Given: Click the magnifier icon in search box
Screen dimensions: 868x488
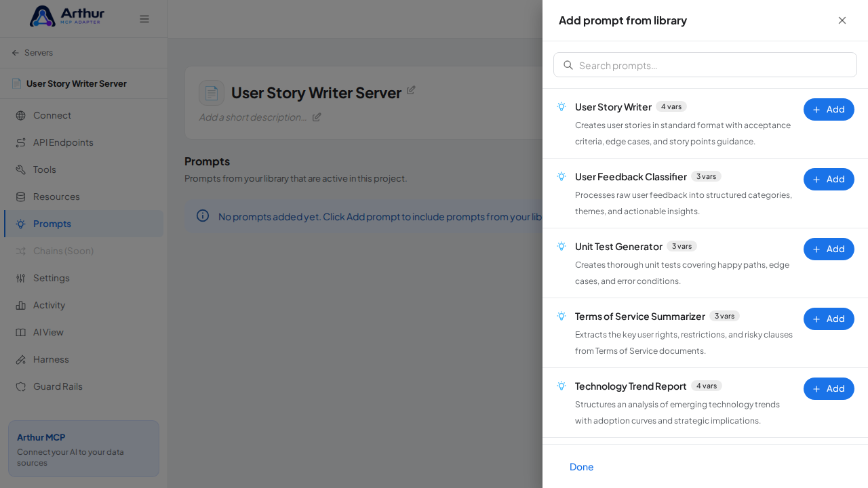Looking at the screenshot, I should point(568,65).
